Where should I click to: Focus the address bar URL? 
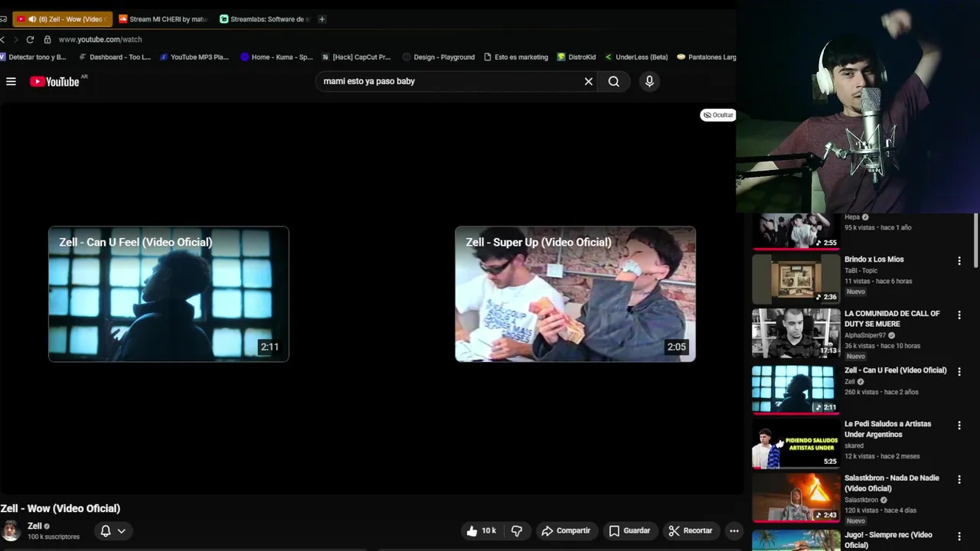[x=100, y=39]
